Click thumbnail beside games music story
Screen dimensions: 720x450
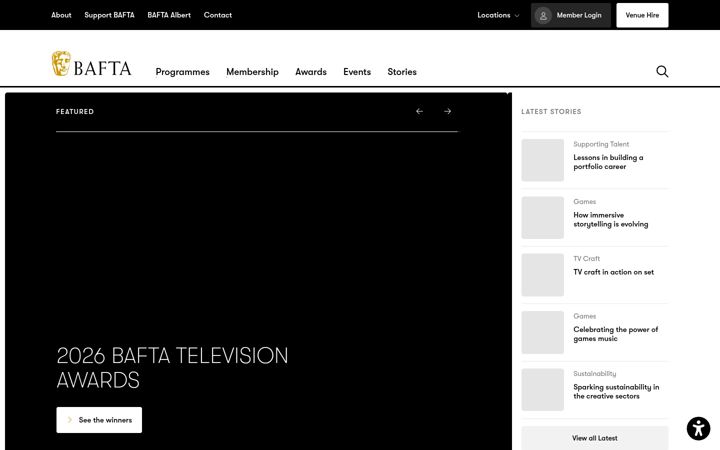tap(542, 332)
